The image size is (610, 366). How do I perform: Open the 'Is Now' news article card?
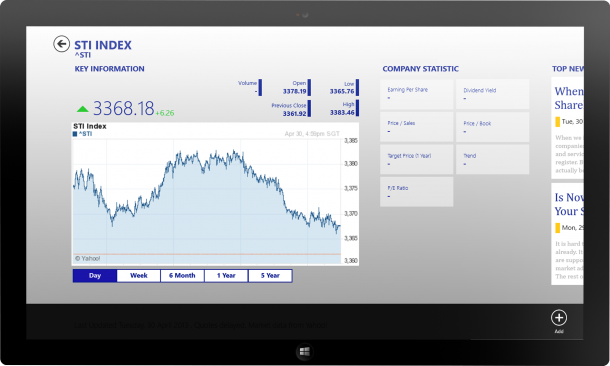coord(567,234)
